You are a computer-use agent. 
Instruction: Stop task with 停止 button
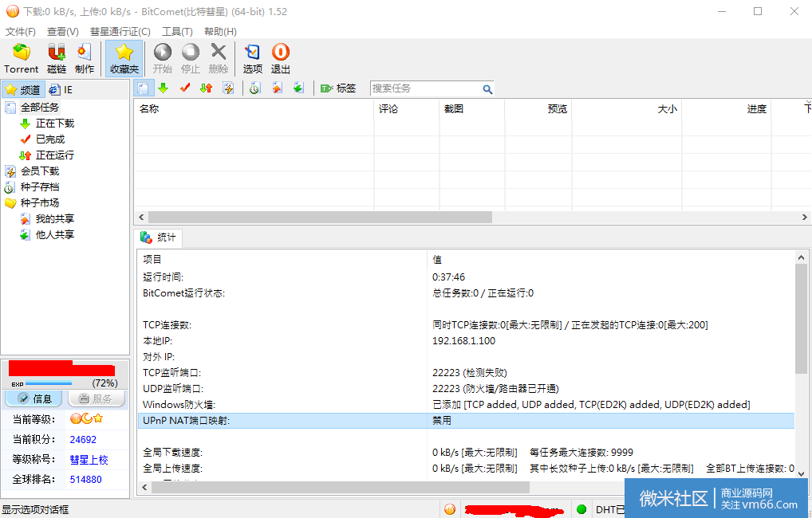[190, 58]
